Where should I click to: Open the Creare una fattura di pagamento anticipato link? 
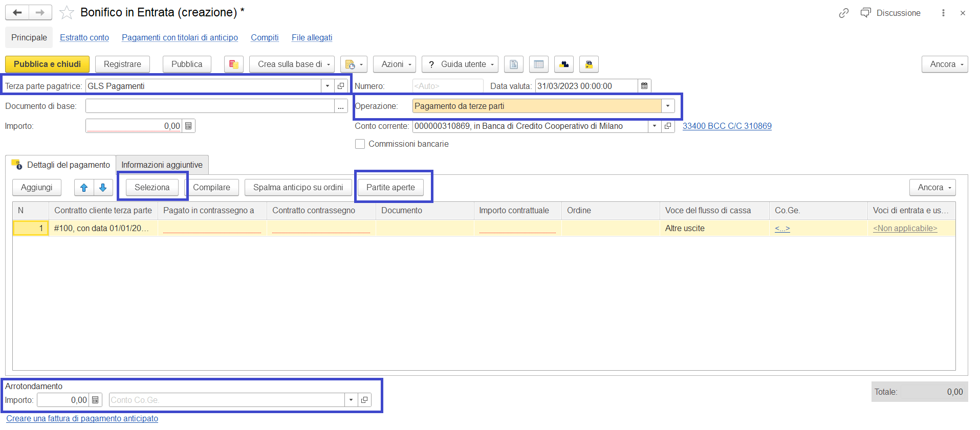pyautogui.click(x=82, y=418)
